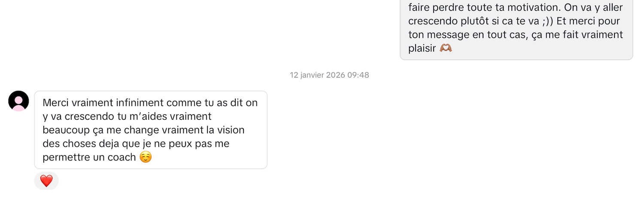Click the "09:48" time in the timestamp
Screen dimensions: 644x198
click(x=358, y=75)
